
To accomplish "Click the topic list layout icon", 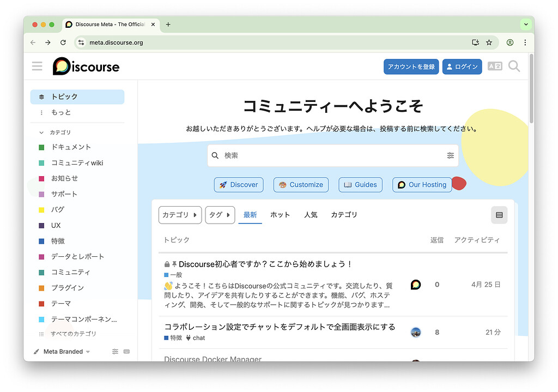I will click(499, 215).
